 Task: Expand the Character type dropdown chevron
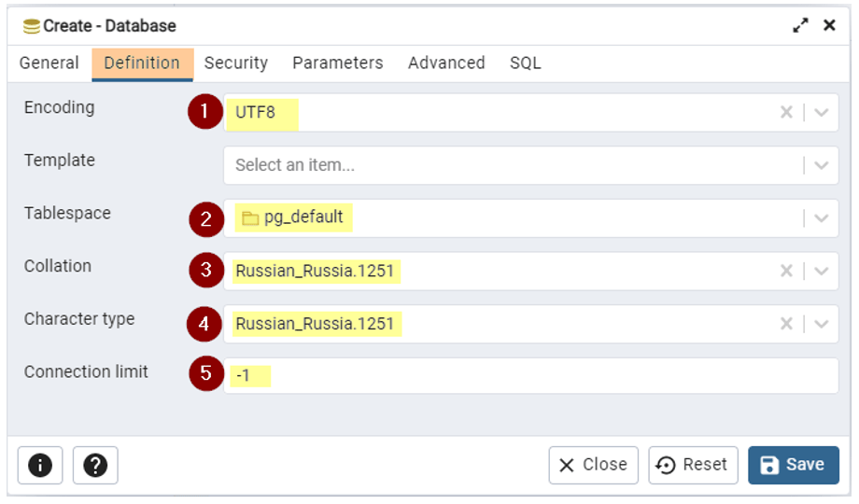point(821,324)
